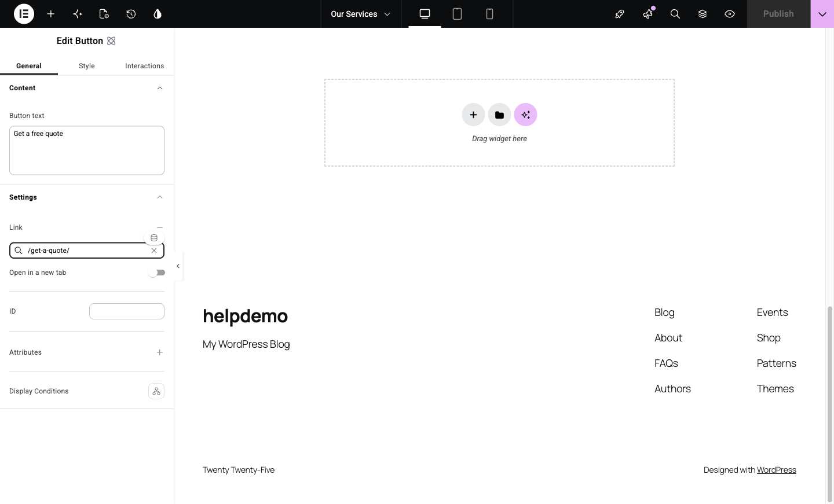834x504 pixels.
Task: Click the Authors footer link
Action: tap(672, 389)
